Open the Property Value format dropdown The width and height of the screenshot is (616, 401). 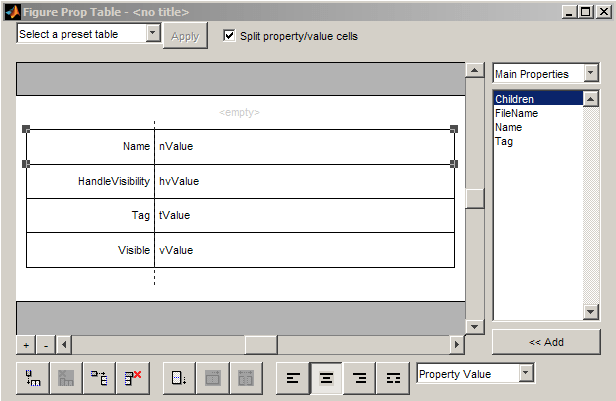(526, 373)
